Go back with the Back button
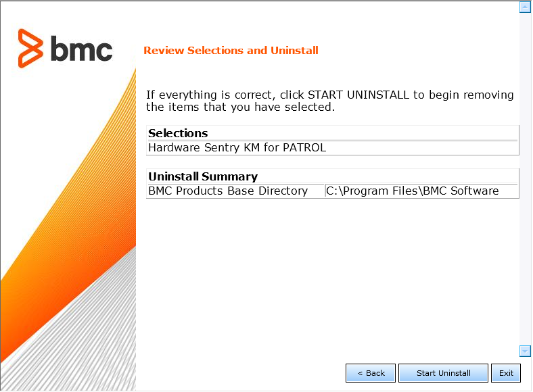The image size is (533, 392). [371, 373]
